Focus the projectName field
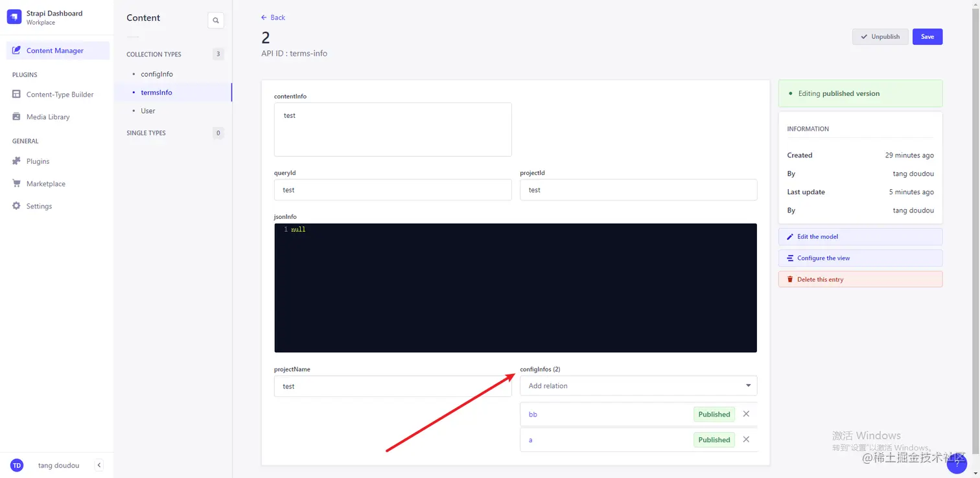The image size is (980, 478). click(x=393, y=386)
